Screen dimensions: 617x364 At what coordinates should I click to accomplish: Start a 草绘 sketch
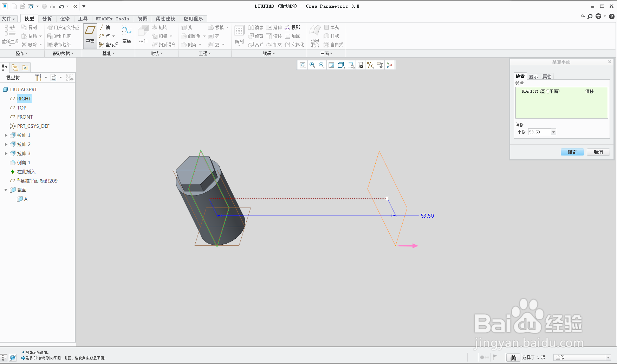coord(126,35)
